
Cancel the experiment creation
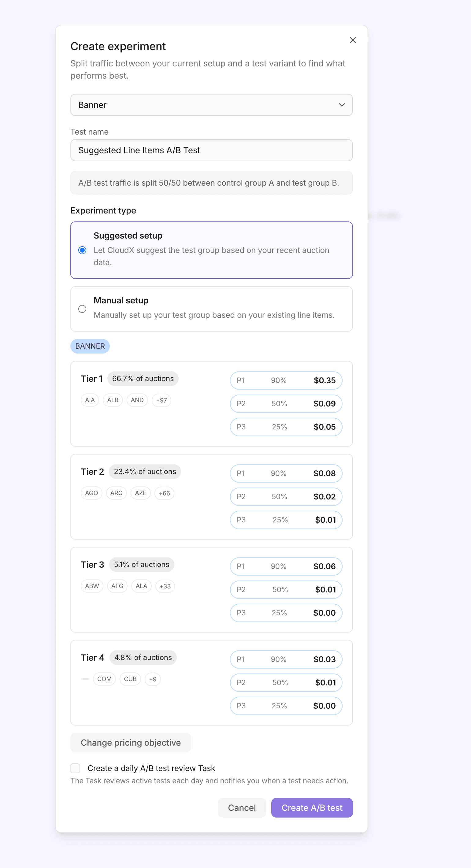(x=242, y=808)
